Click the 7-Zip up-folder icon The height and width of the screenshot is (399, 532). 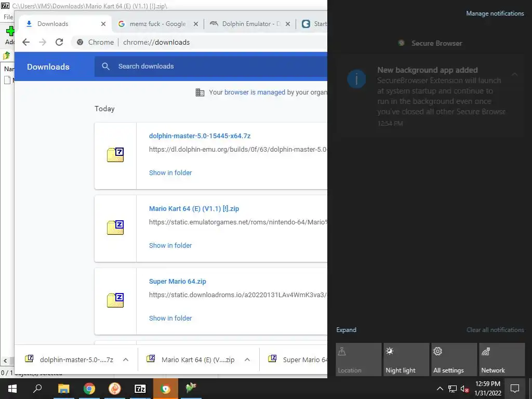(6, 55)
